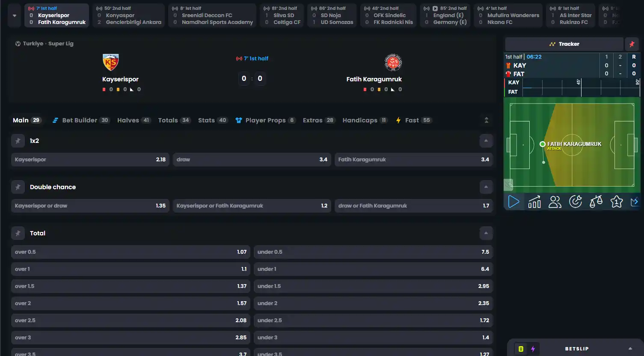Select the star ranking icon in tracker

click(617, 202)
